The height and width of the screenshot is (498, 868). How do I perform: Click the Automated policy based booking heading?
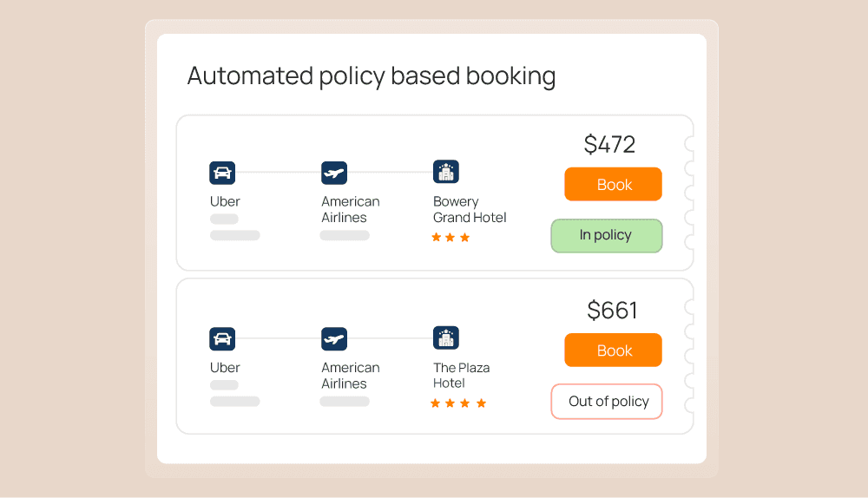[x=371, y=75]
